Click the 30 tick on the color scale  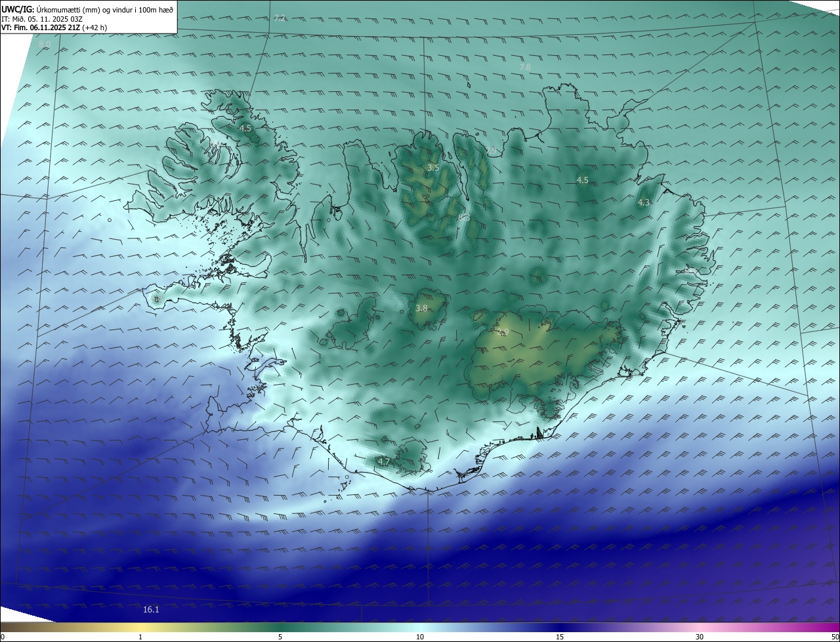pyautogui.click(x=700, y=637)
